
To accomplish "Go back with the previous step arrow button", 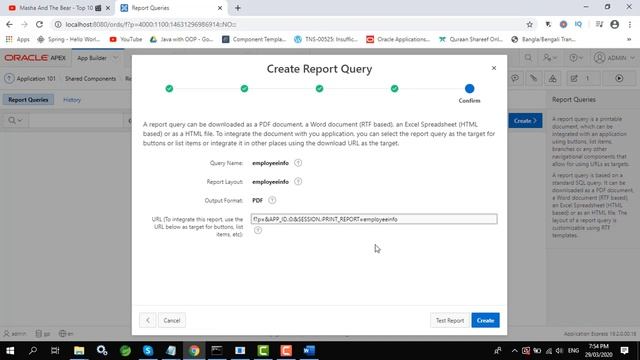I will tap(148, 320).
